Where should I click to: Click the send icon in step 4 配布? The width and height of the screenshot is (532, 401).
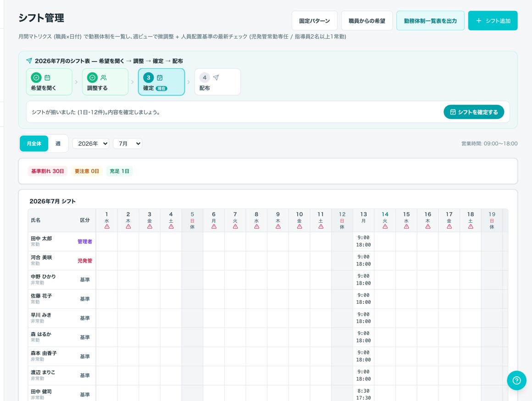click(216, 77)
